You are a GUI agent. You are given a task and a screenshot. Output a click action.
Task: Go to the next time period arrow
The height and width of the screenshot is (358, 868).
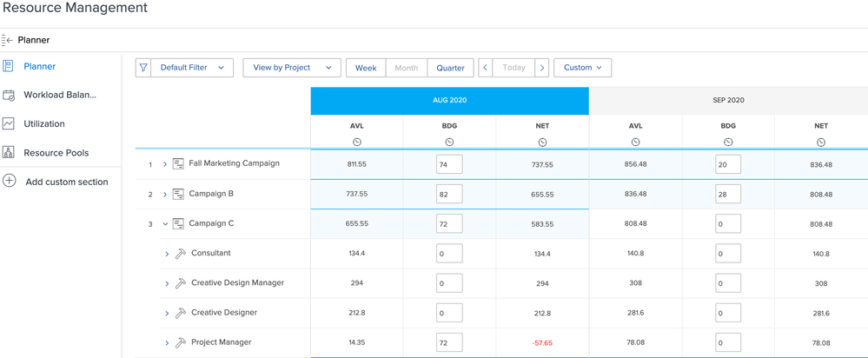(541, 68)
